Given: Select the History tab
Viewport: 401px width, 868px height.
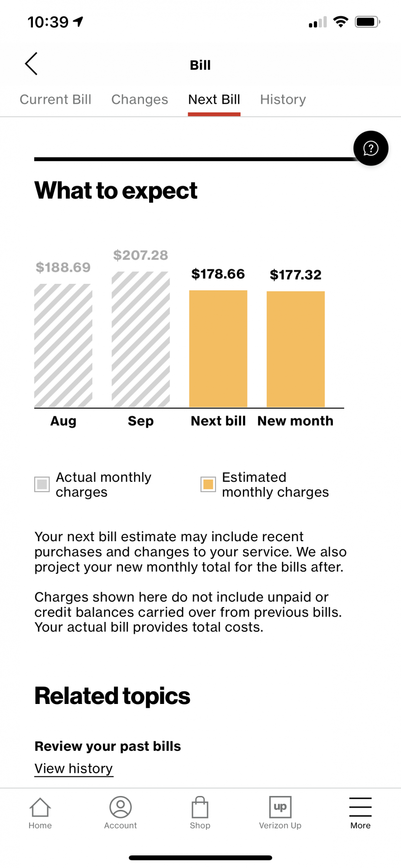Looking at the screenshot, I should [283, 99].
